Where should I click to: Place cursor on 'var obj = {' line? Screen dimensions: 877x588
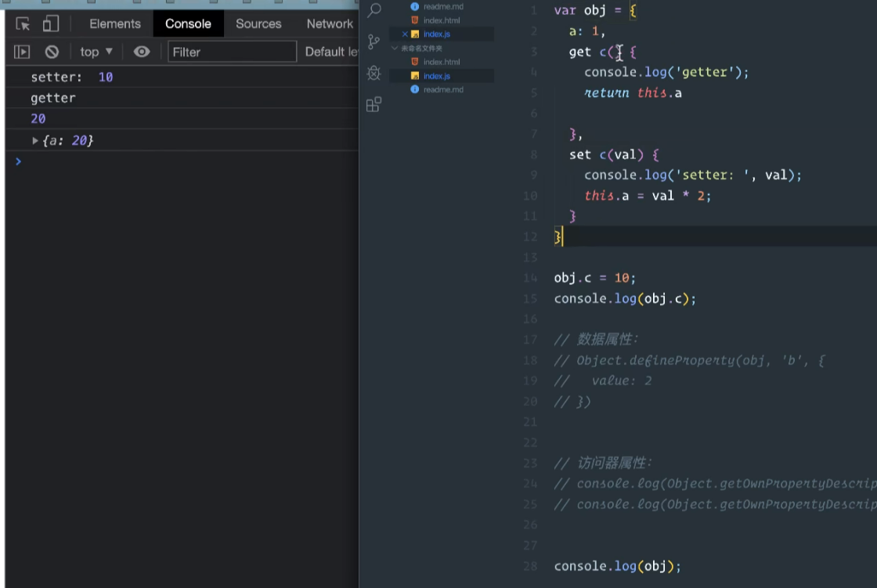pyautogui.click(x=595, y=11)
